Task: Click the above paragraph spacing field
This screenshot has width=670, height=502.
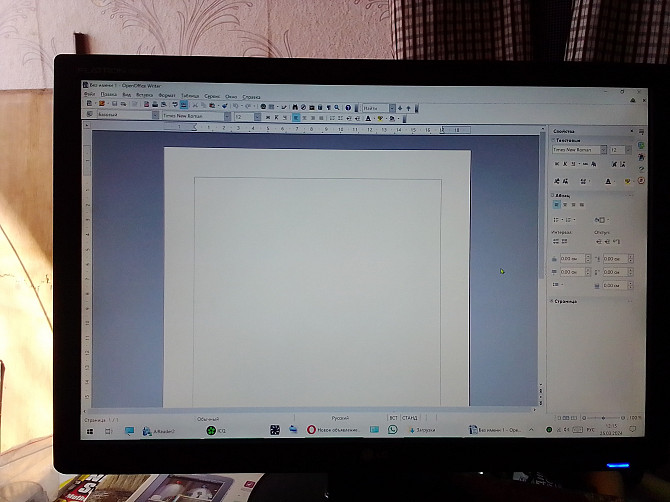Action: [573, 259]
